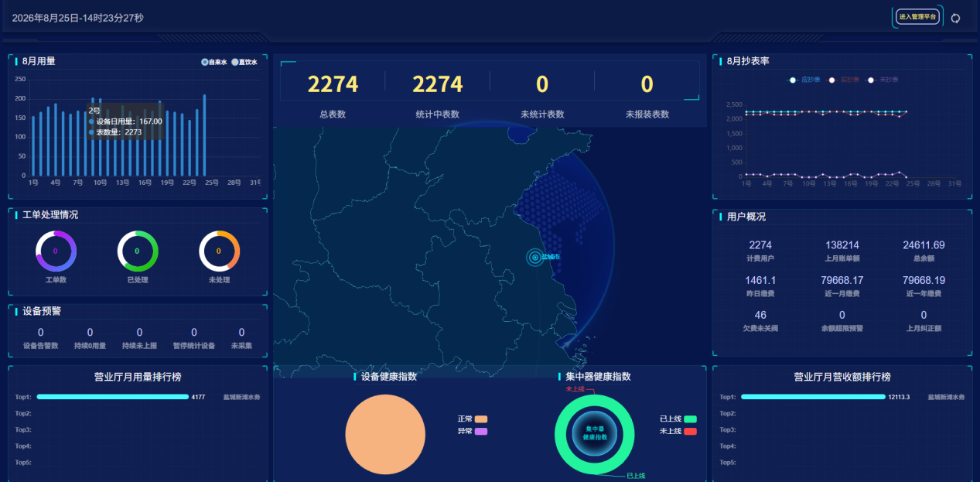The width and height of the screenshot is (980, 482).
Task: Click the 暂停统计设备 count
Action: (x=194, y=333)
